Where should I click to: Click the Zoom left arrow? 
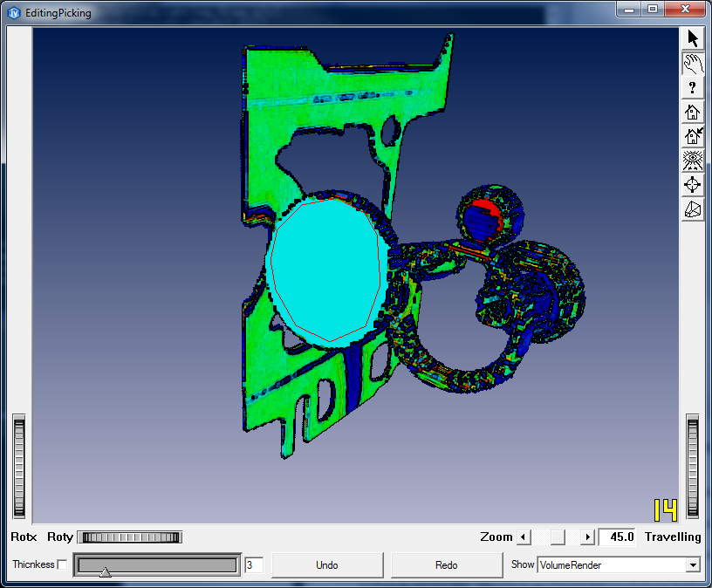click(523, 537)
